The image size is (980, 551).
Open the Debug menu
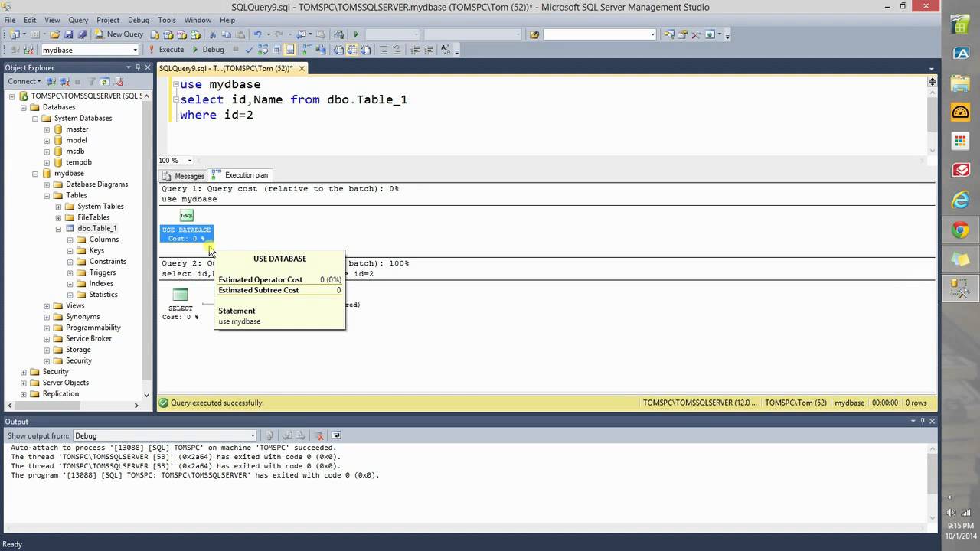[139, 20]
